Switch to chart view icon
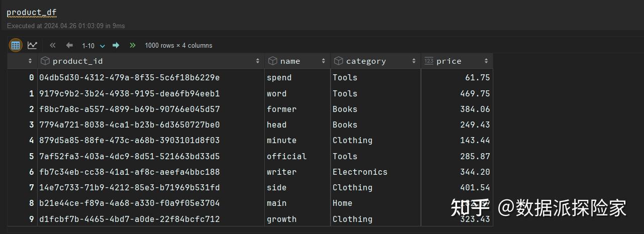The height and width of the screenshot is (234, 644). (x=32, y=45)
